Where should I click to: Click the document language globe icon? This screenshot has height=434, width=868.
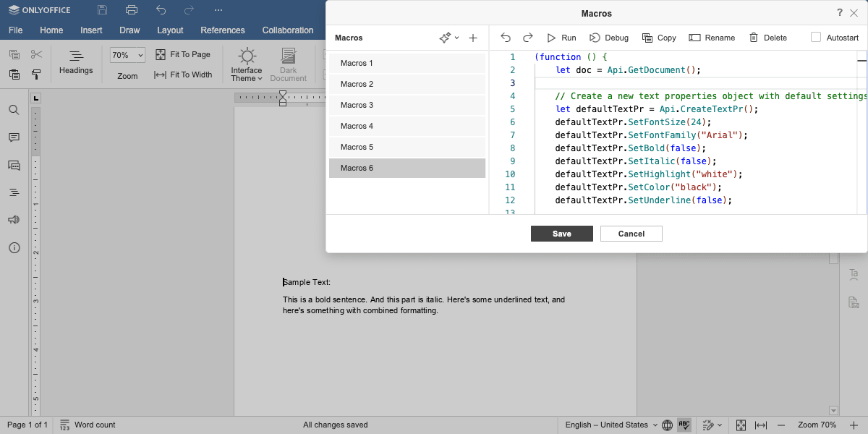(667, 425)
